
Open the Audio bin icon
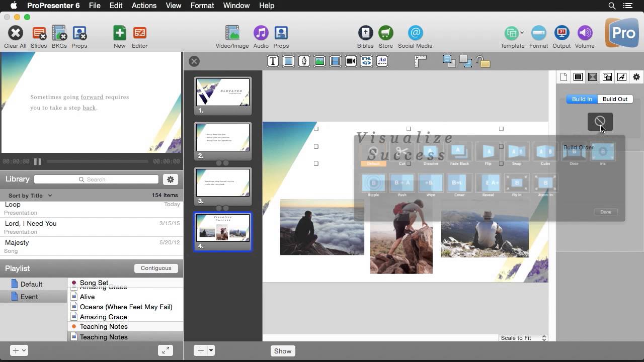tap(261, 33)
